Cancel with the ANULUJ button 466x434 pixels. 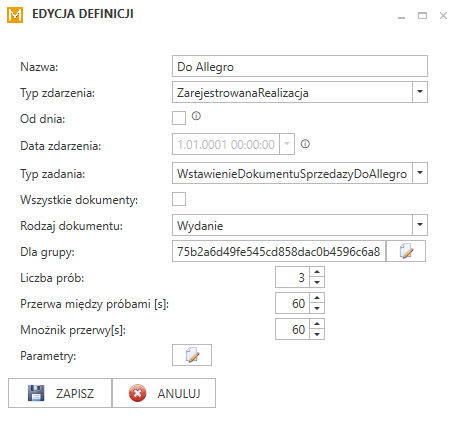pyautogui.click(x=164, y=393)
